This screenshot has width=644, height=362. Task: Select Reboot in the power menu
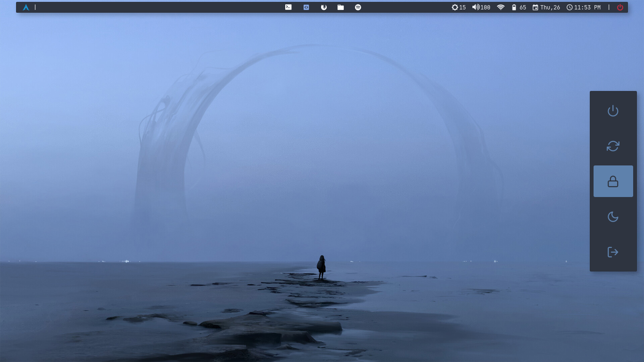click(x=613, y=146)
